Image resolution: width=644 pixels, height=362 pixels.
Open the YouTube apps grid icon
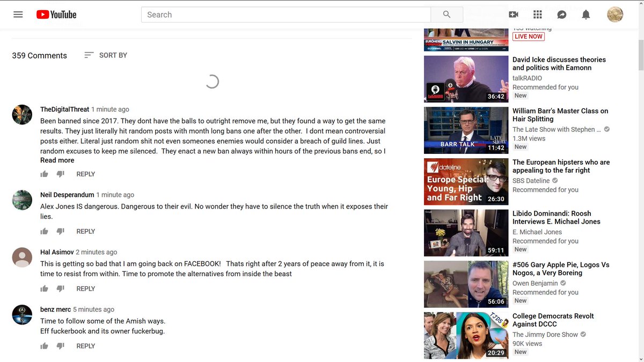(x=538, y=14)
